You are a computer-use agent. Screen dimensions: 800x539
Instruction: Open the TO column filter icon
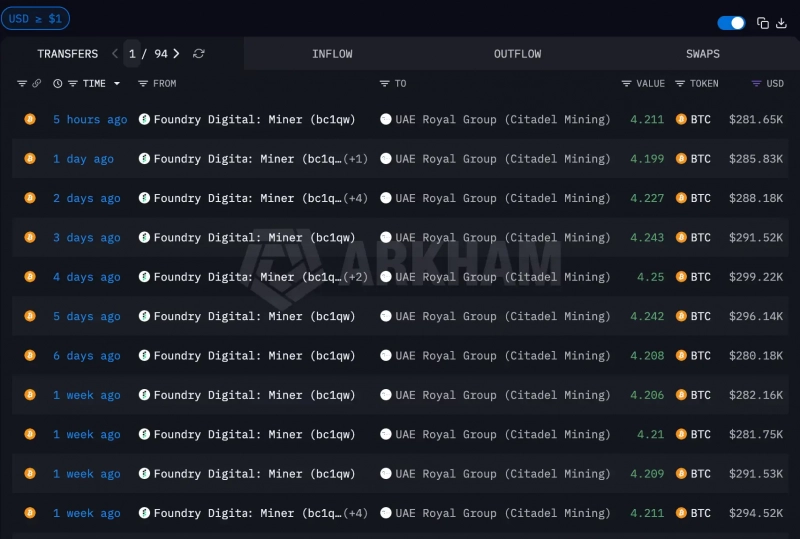click(385, 83)
